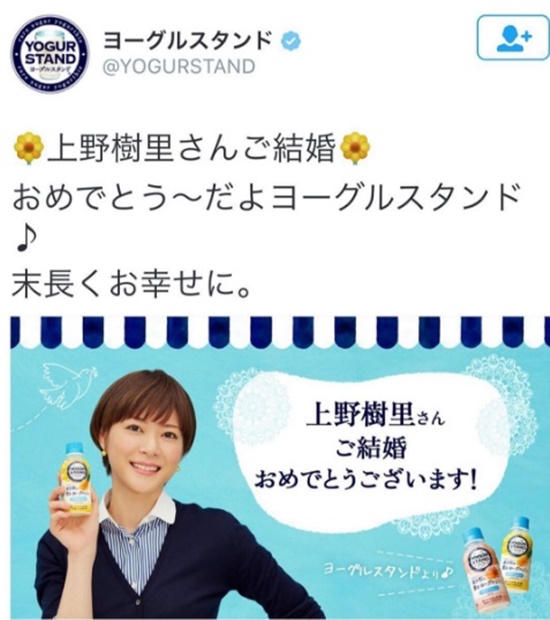Tap the 上野樹里さん heading inside the bubble

(x=376, y=417)
